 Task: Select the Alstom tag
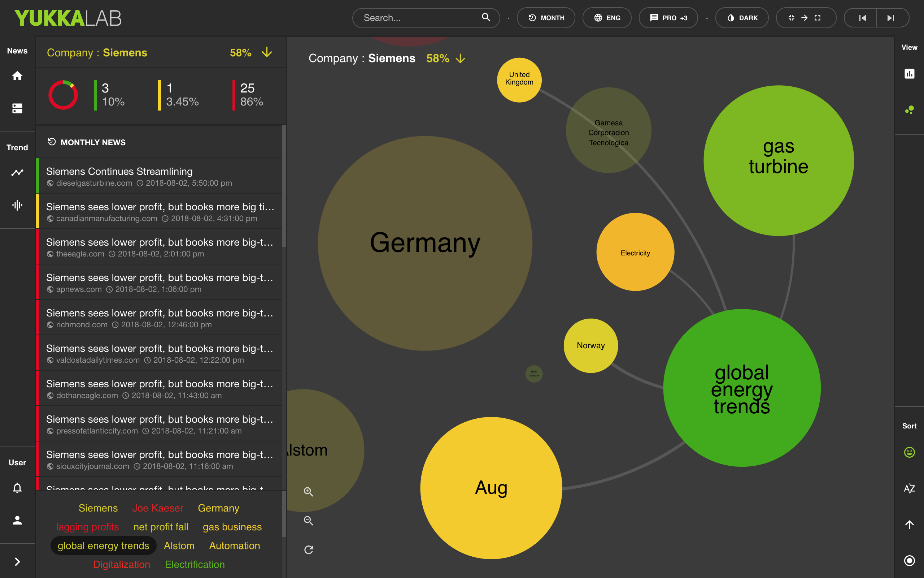(179, 545)
